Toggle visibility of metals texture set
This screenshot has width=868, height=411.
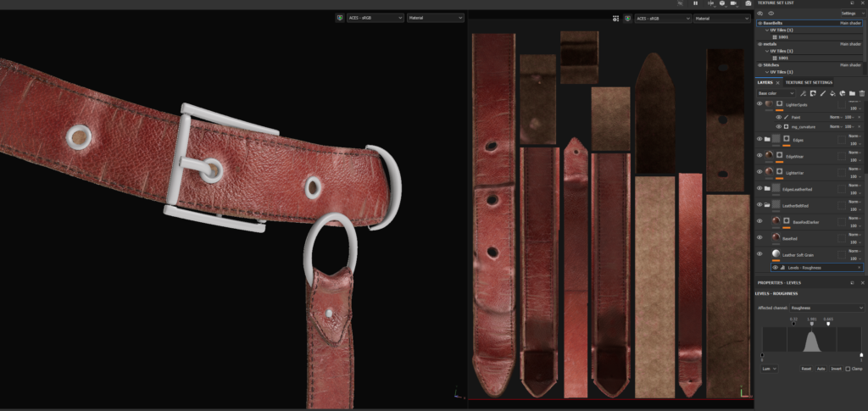click(x=760, y=44)
